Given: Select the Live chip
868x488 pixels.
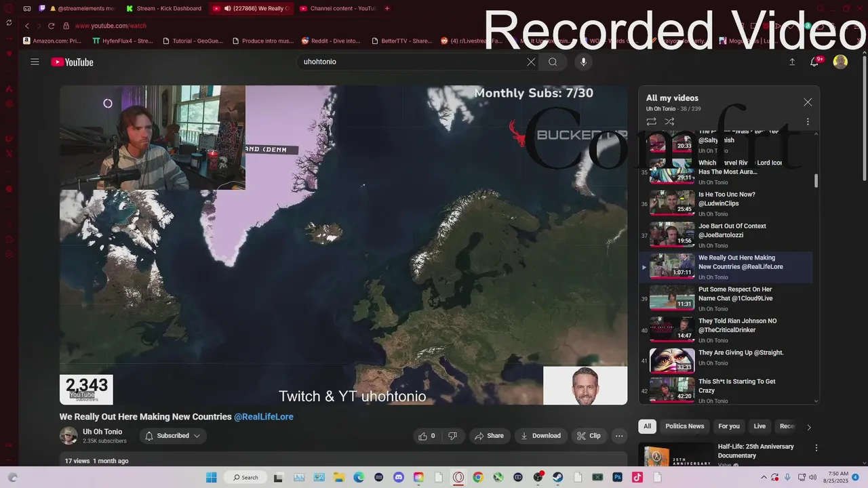Looking at the screenshot, I should [759, 426].
